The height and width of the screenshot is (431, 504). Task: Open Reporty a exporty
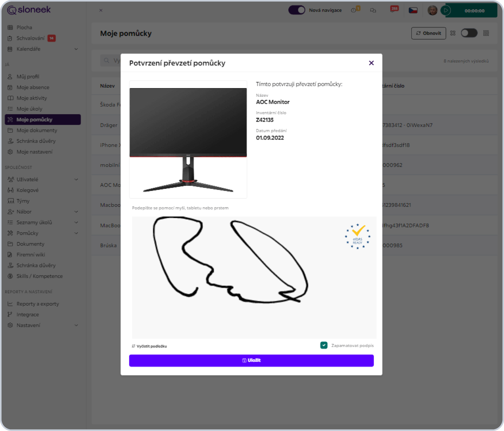click(x=38, y=304)
